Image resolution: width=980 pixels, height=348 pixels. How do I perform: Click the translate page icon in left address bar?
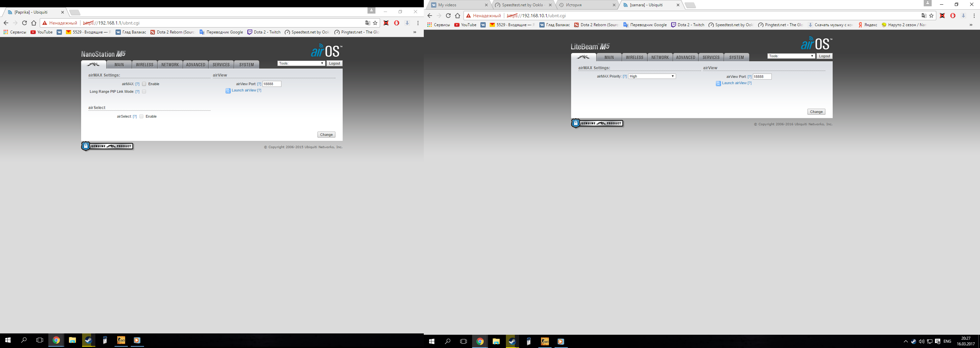(x=367, y=23)
